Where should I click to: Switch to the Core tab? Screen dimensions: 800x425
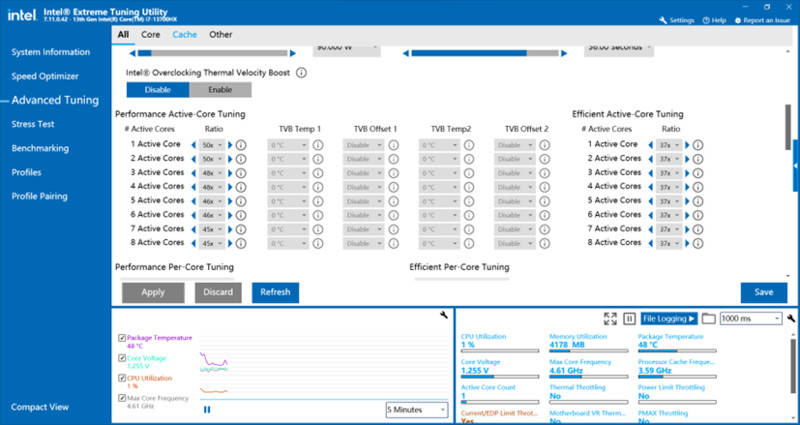[151, 35]
